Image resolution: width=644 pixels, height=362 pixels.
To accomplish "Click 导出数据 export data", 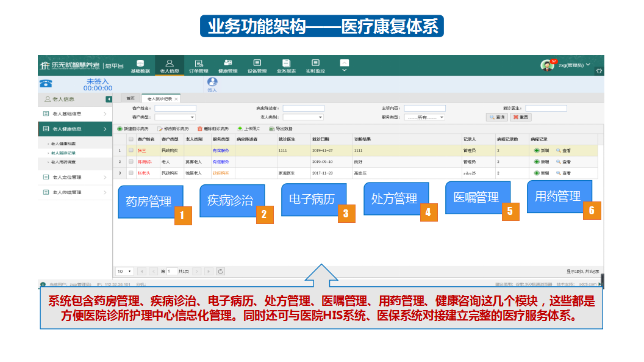I will 281,129.
